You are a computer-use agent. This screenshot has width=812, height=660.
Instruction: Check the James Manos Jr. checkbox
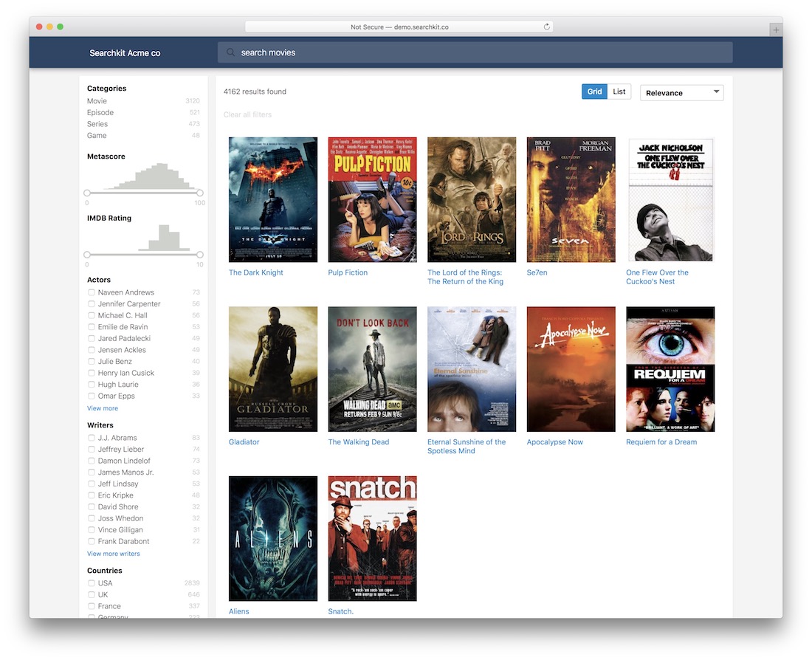(91, 472)
